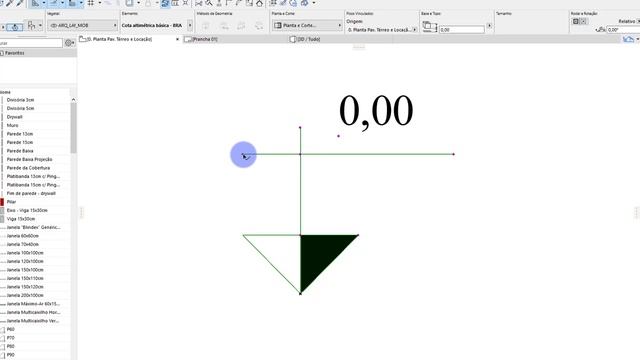This screenshot has height=360, width=640.
Task: Select the Janela 120x100cm favorite
Action: click(x=25, y=261)
